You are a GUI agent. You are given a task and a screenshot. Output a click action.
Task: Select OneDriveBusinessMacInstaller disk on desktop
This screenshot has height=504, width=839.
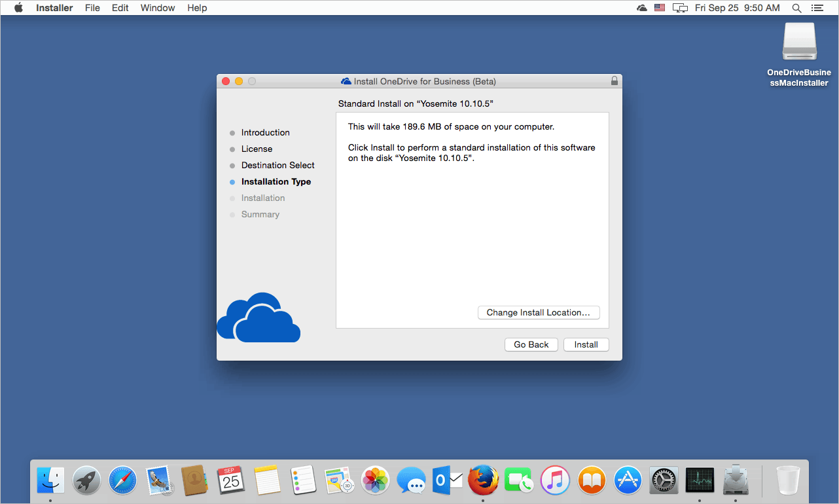[x=799, y=54]
